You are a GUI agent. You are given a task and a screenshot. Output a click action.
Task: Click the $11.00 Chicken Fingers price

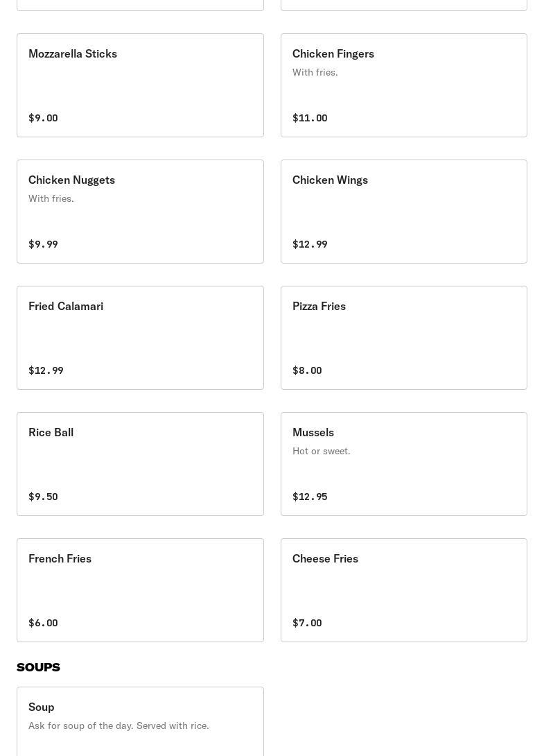coord(310,118)
